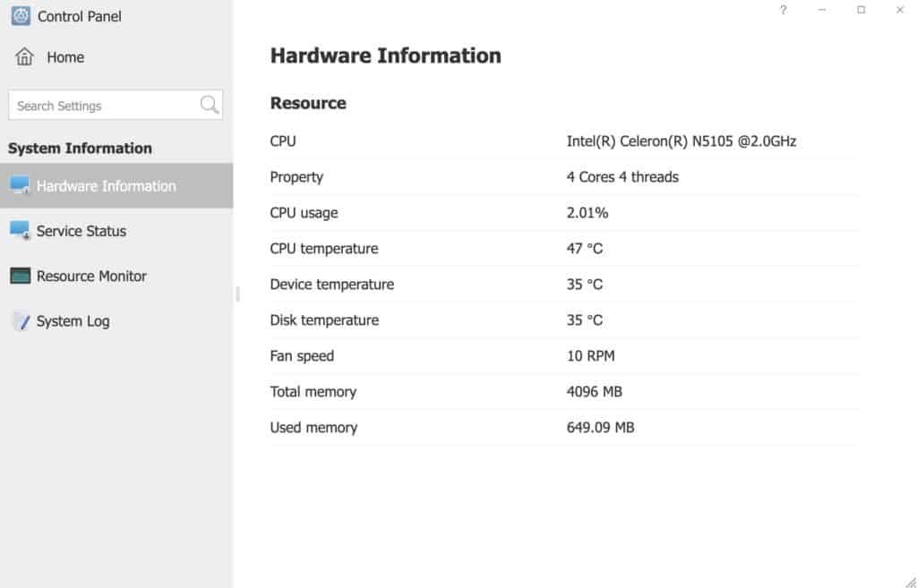Open the Resource Monitor page
917x588 pixels.
pyautogui.click(x=91, y=276)
